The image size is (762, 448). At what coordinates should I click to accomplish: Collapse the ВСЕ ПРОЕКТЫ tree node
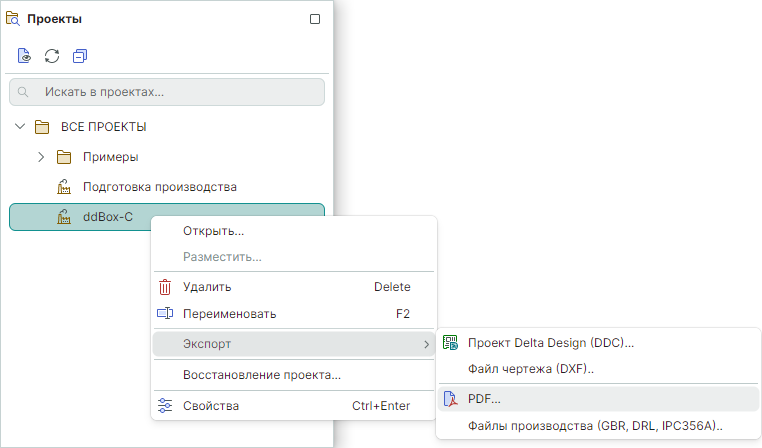point(20,127)
